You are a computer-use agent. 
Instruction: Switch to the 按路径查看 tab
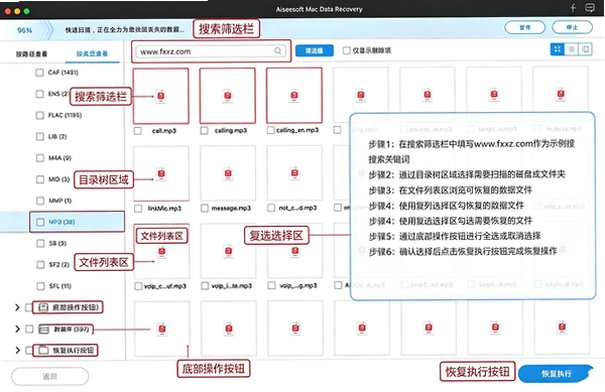tap(31, 54)
